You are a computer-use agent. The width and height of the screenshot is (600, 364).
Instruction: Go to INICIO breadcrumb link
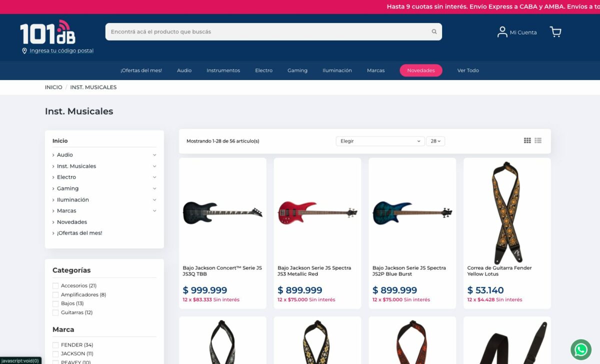tap(53, 87)
